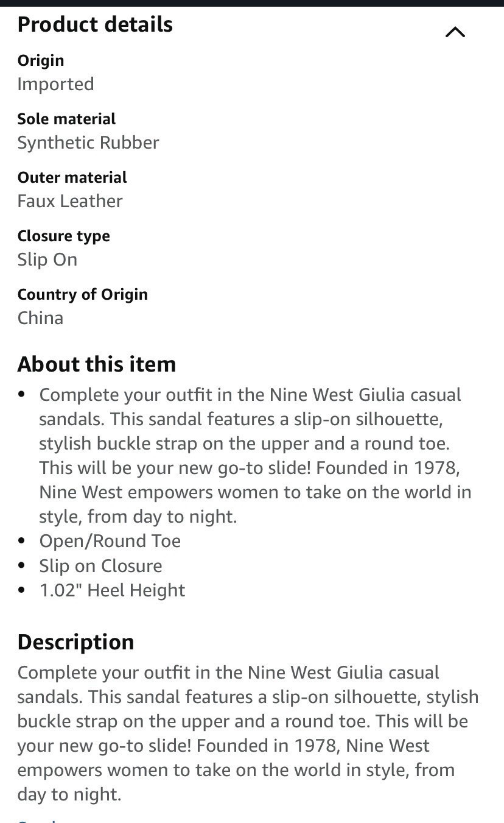Tap the Slip On value

pyautogui.click(x=47, y=260)
